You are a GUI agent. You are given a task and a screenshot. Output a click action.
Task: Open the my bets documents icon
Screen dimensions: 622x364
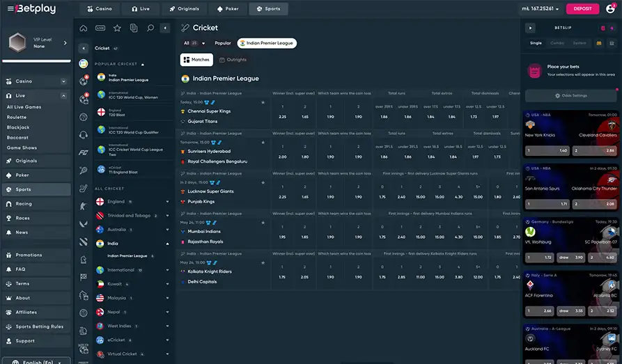click(134, 28)
